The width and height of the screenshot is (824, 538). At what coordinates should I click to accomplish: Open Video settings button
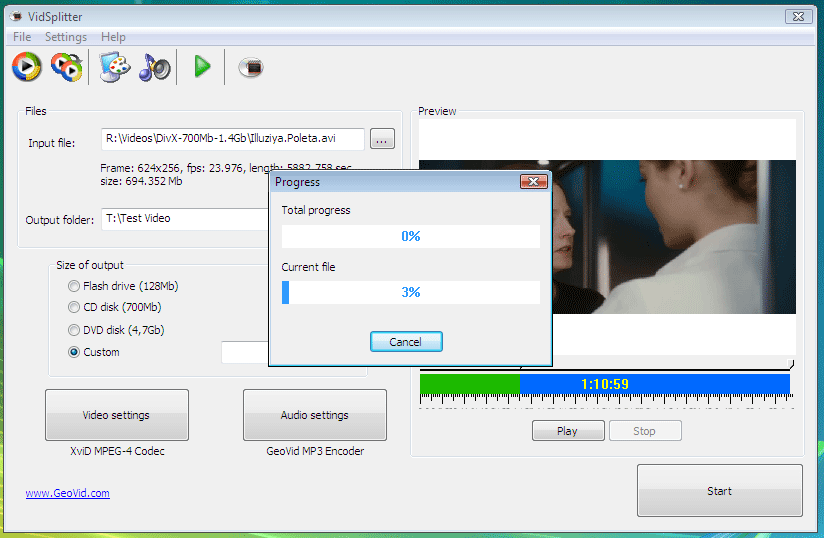coord(117,415)
